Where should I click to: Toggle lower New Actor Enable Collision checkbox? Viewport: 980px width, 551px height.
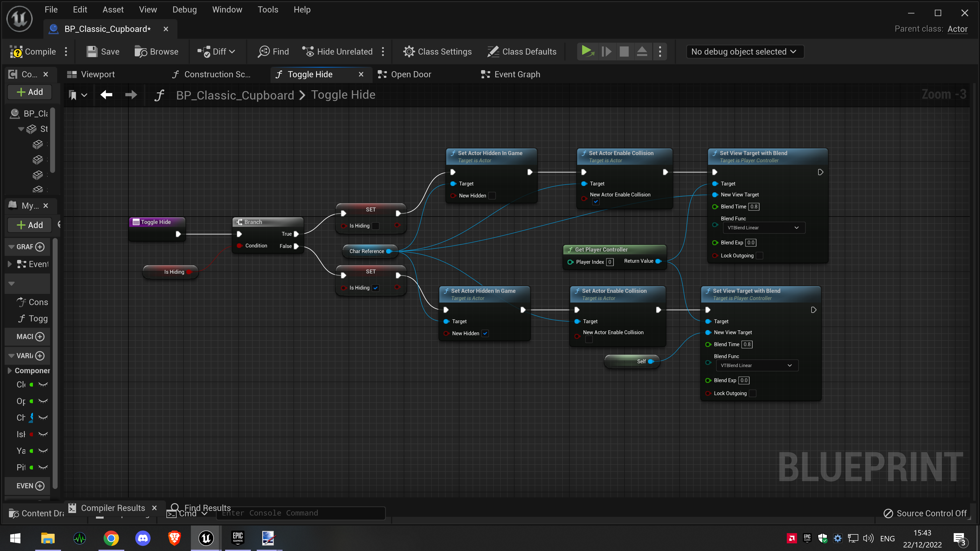[589, 340]
